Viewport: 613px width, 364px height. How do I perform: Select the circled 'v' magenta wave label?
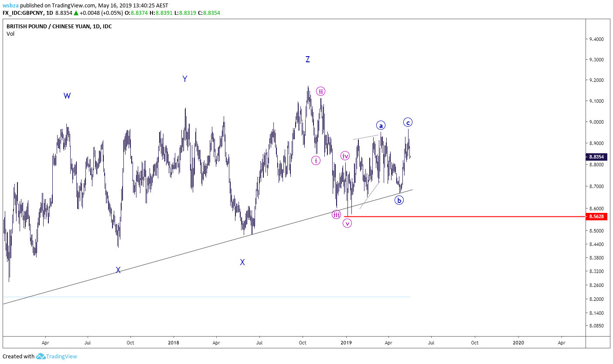click(x=347, y=223)
